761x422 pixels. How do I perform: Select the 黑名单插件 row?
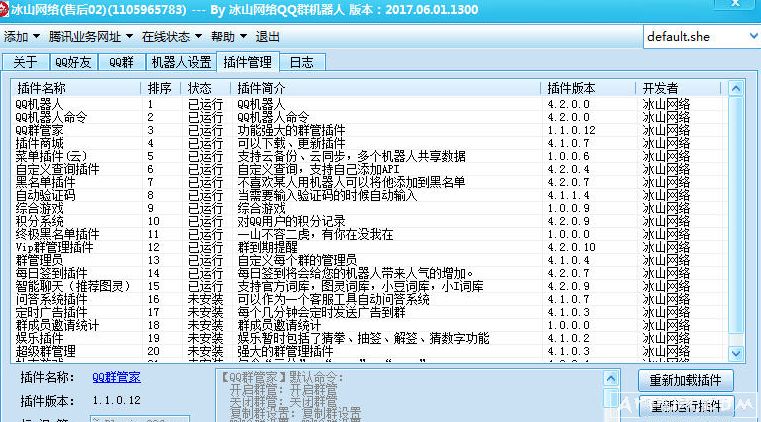pyautogui.click(x=371, y=182)
